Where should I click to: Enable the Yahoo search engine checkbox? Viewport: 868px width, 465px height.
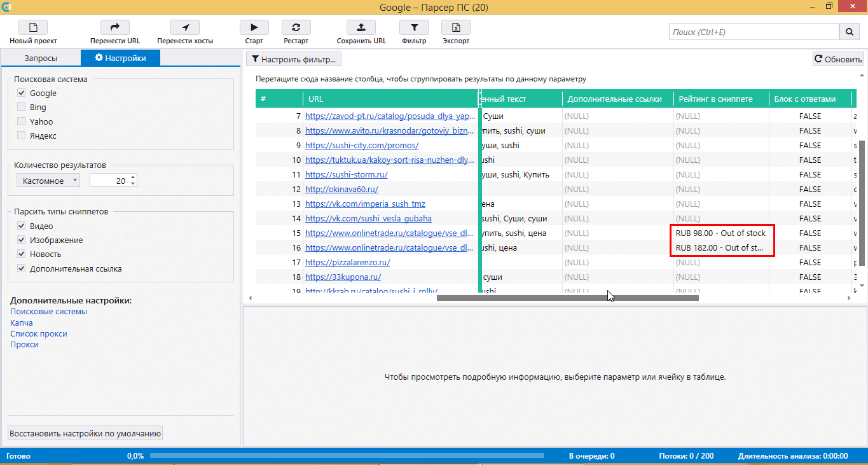[21, 121]
